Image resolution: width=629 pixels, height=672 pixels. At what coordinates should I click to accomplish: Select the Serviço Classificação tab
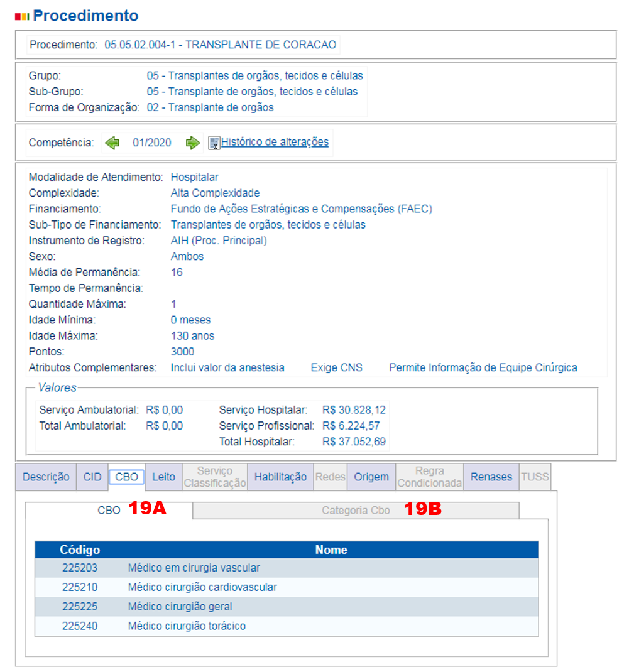tap(215, 477)
